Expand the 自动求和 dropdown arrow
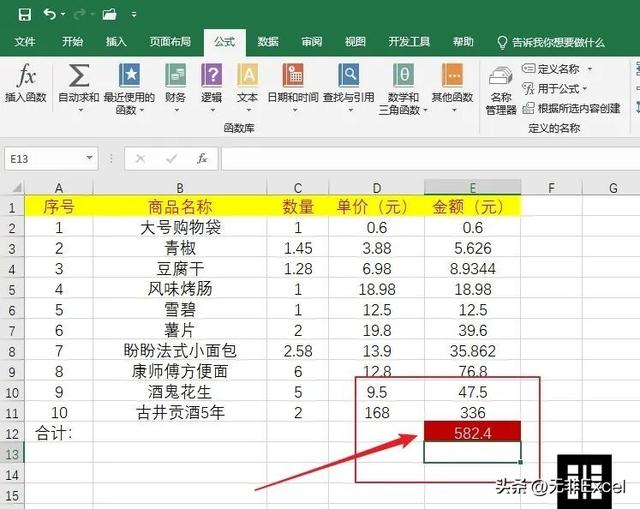 (80, 110)
